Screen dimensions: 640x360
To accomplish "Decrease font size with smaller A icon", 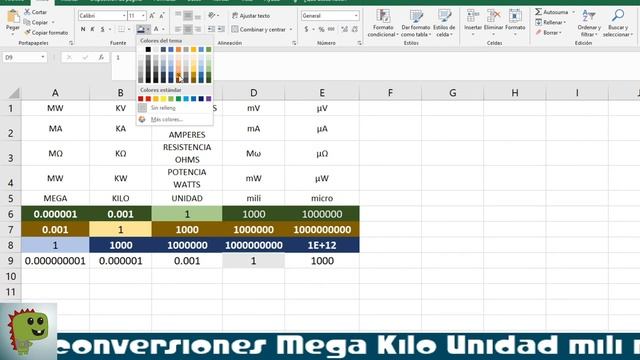I will (162, 16).
